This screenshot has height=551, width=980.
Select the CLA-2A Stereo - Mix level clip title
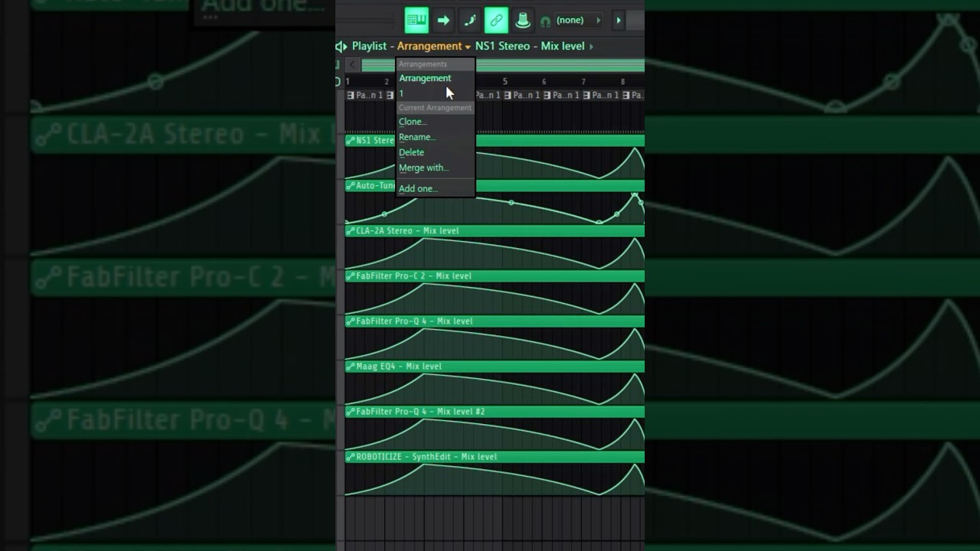(x=407, y=231)
